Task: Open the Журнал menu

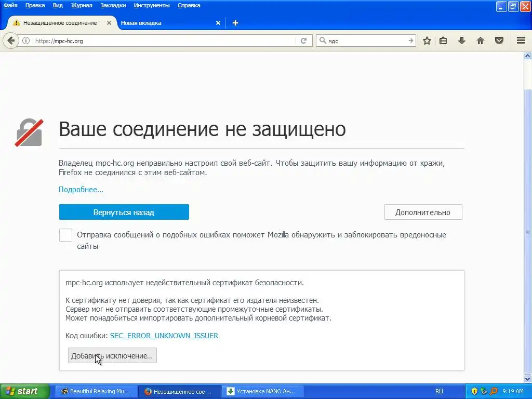Action: 82,5
